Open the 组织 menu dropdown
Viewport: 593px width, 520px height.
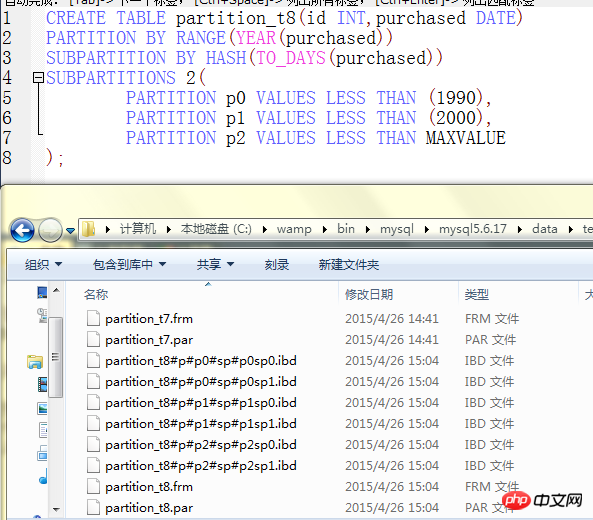(43, 264)
